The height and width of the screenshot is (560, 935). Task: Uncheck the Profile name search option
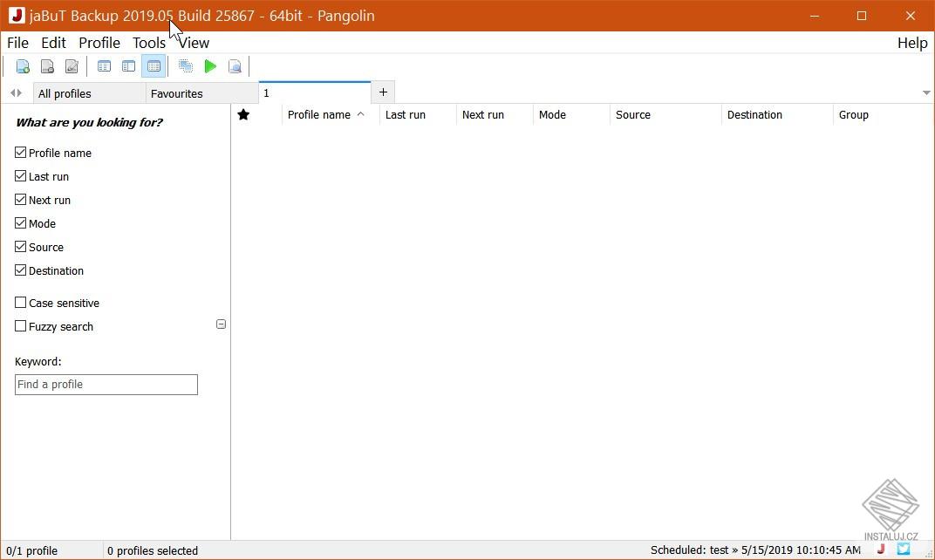[x=20, y=153]
